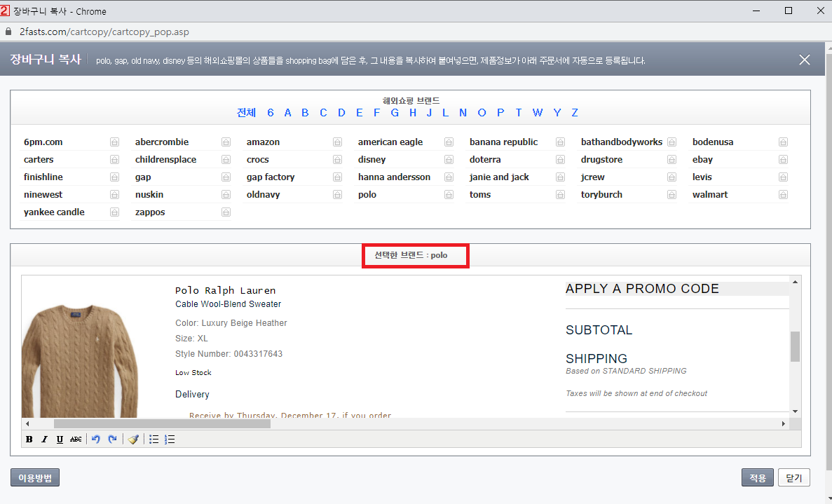832x504 pixels.
Task: Insert a bulleted list
Action: (154, 440)
